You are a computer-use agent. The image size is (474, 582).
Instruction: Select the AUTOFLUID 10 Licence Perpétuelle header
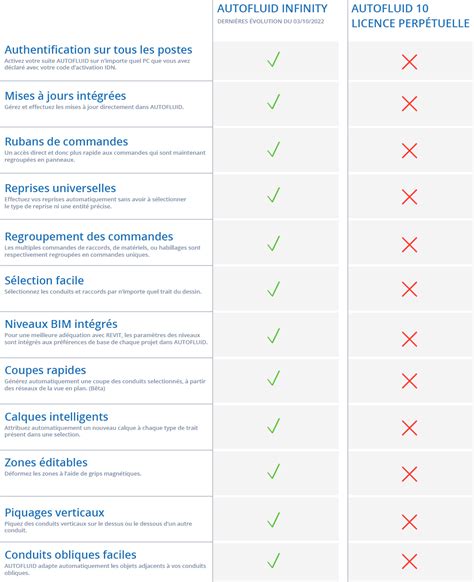[x=410, y=16]
